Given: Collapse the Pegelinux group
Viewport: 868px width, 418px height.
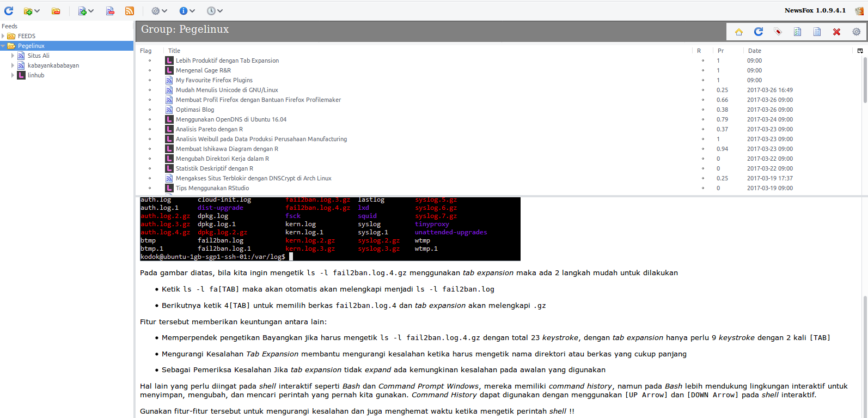Looking at the screenshot, I should [3, 46].
